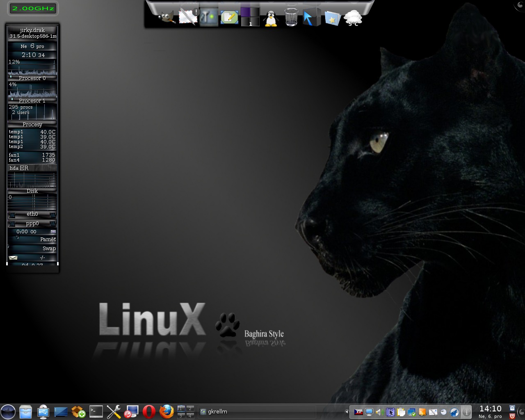Open the trash bin in top dock
The height and width of the screenshot is (420, 525).
click(291, 18)
